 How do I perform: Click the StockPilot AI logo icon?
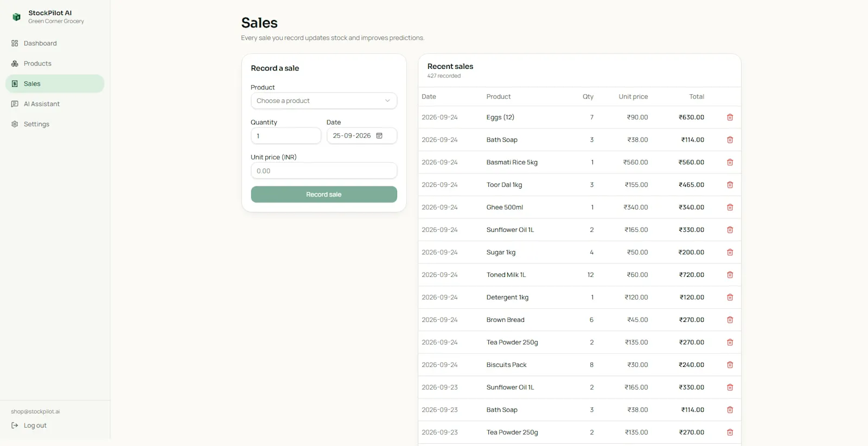16,17
